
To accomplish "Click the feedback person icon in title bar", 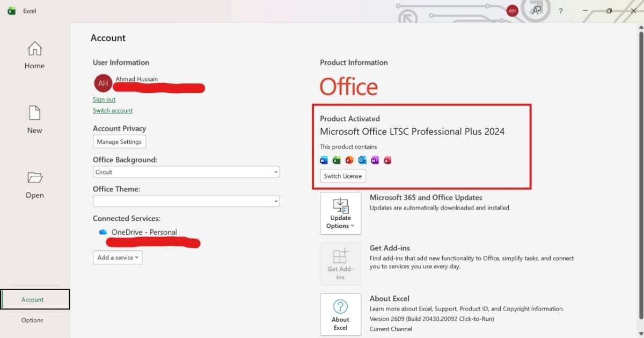I will (x=536, y=11).
